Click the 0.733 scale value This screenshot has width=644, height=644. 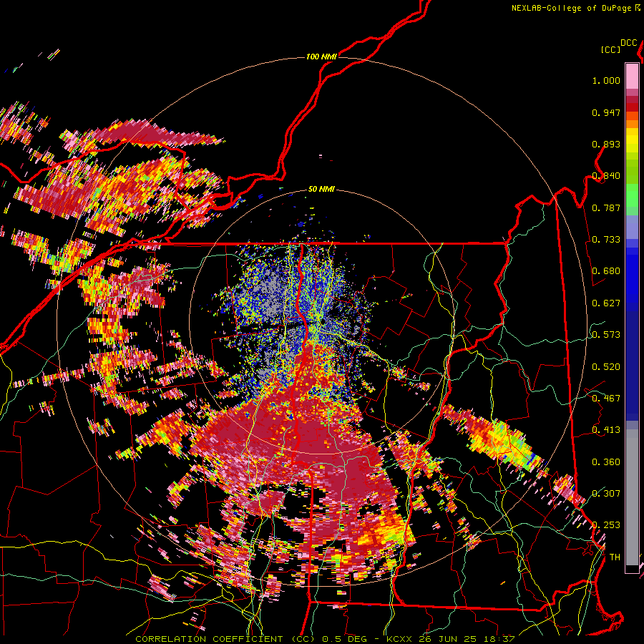606,240
